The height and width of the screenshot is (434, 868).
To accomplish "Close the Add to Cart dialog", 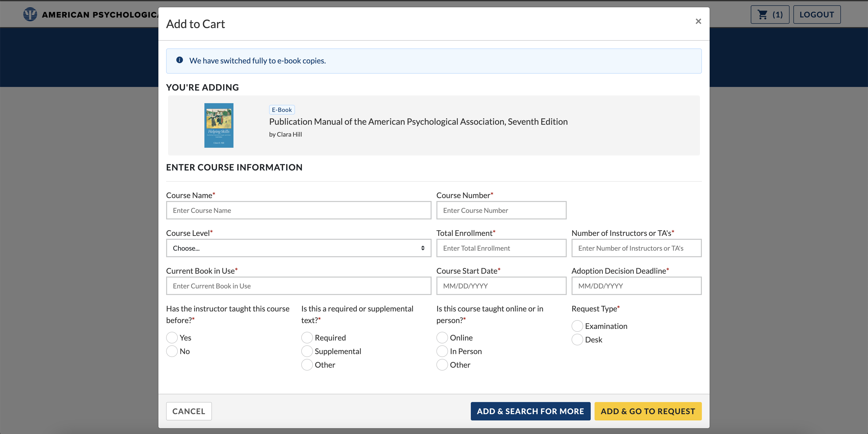I will [698, 21].
